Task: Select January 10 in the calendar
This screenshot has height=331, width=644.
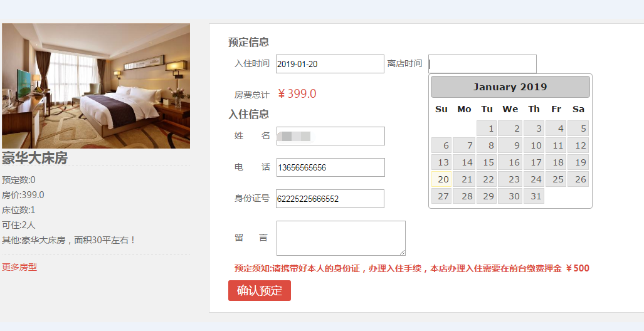Action: point(534,145)
